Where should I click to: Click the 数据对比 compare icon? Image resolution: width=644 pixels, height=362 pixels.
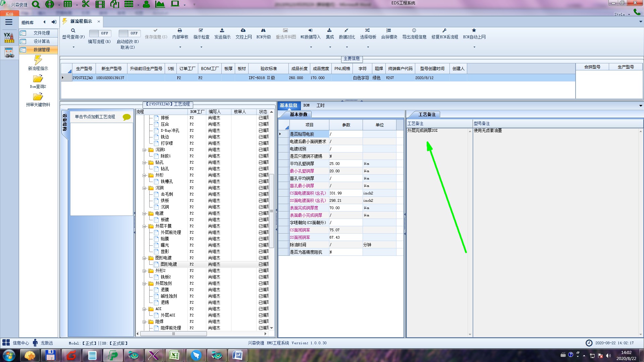point(346,31)
